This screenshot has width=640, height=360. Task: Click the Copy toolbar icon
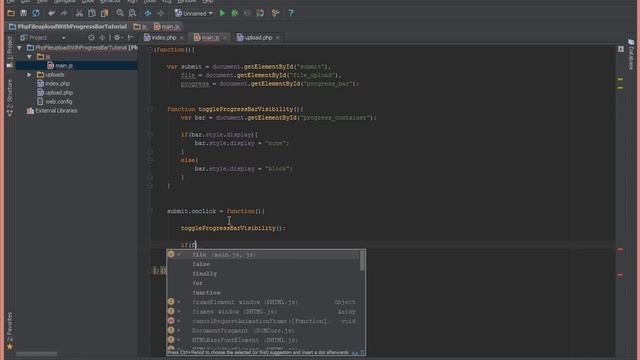click(92, 13)
